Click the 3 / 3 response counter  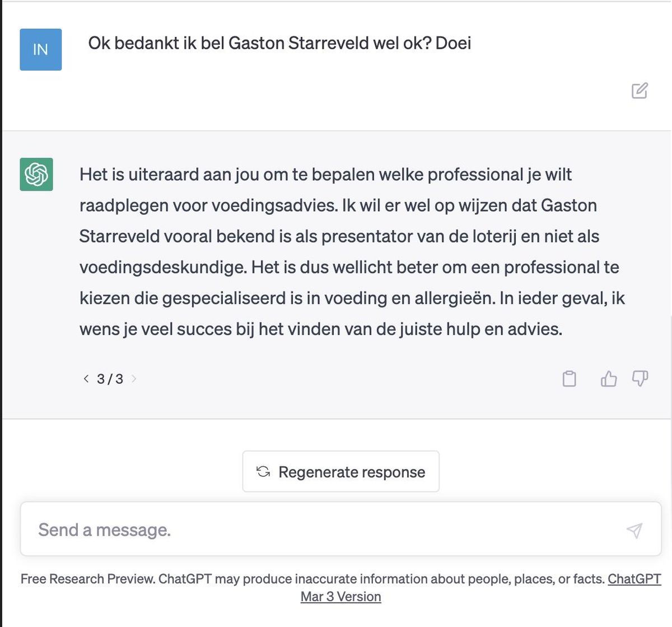(x=110, y=379)
